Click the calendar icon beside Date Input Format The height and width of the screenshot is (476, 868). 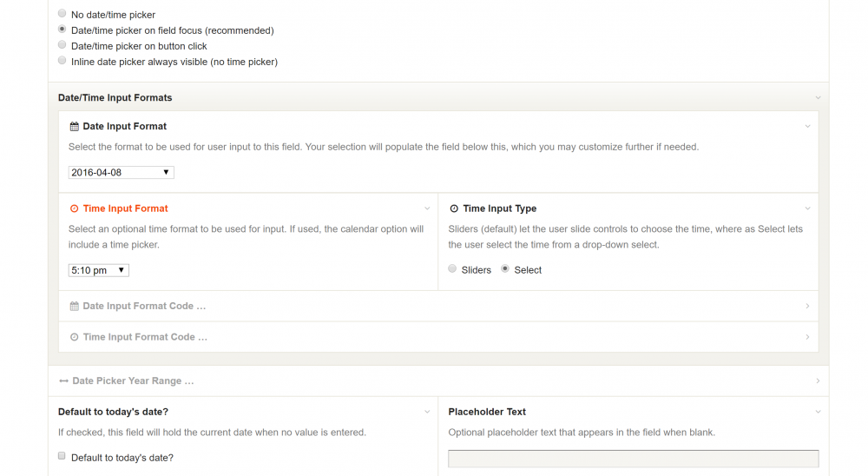click(74, 127)
